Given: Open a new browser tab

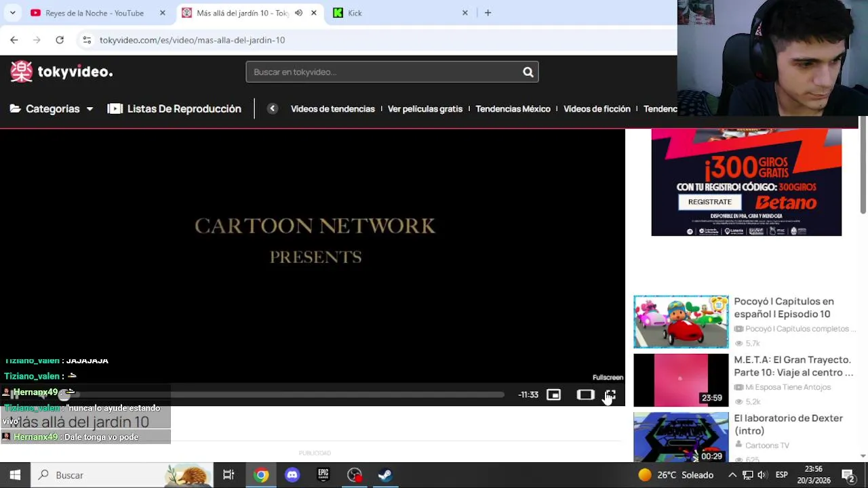Looking at the screenshot, I should (x=488, y=13).
